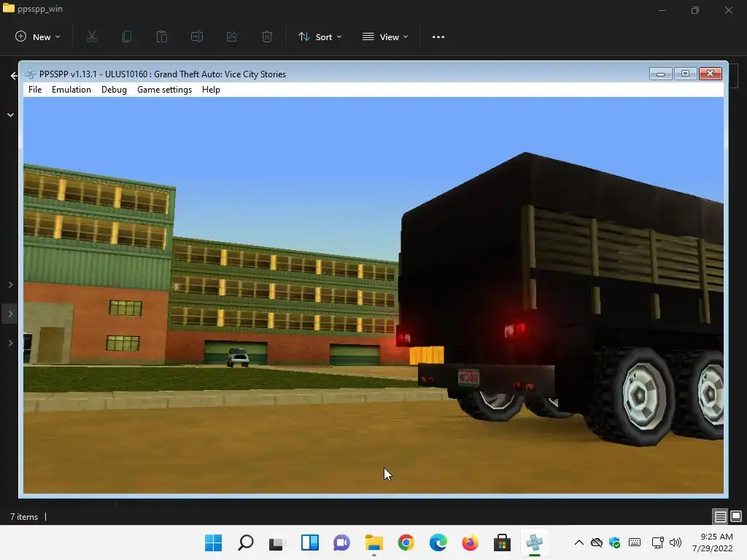
Task: Open the Windows Start menu
Action: coord(214,542)
